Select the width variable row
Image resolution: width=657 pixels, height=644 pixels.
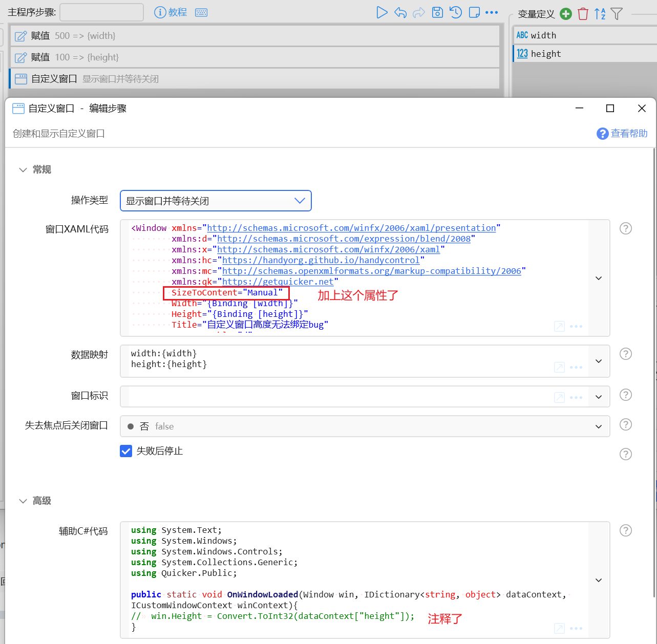point(585,35)
